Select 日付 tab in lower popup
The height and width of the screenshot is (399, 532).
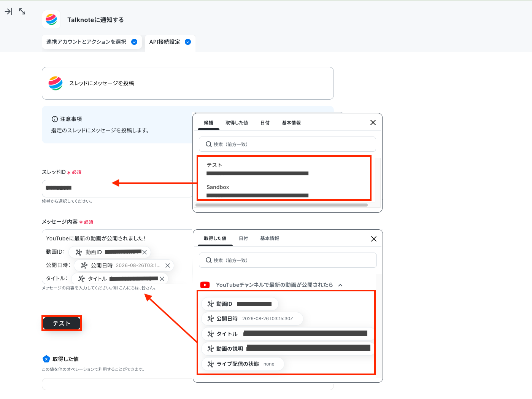(243, 238)
